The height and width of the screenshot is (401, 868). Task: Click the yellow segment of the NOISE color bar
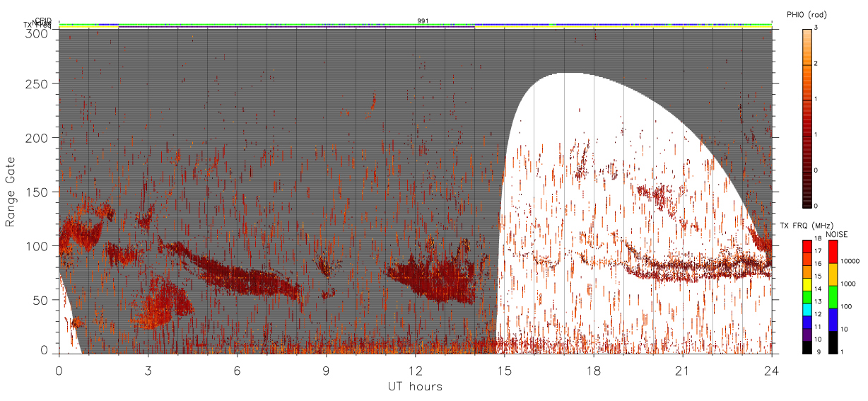pyautogui.click(x=832, y=274)
